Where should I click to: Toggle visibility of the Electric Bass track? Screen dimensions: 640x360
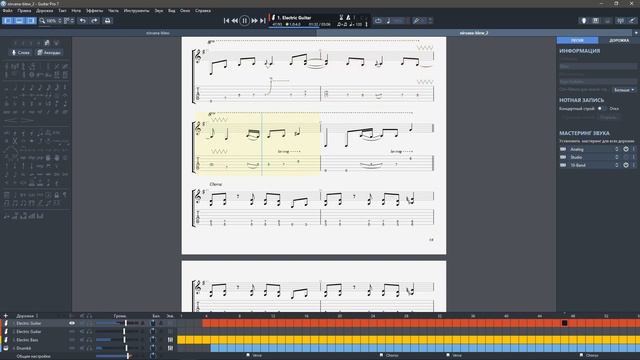(x=72, y=340)
